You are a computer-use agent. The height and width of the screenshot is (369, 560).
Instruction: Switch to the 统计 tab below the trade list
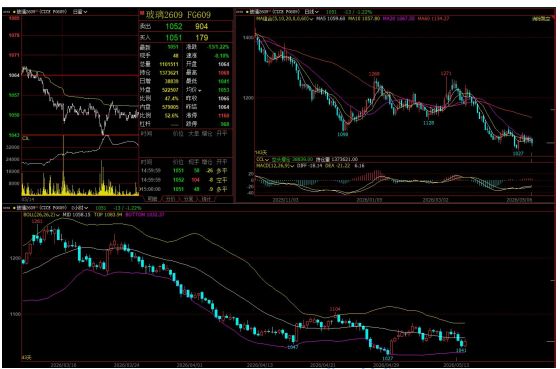coord(207,199)
